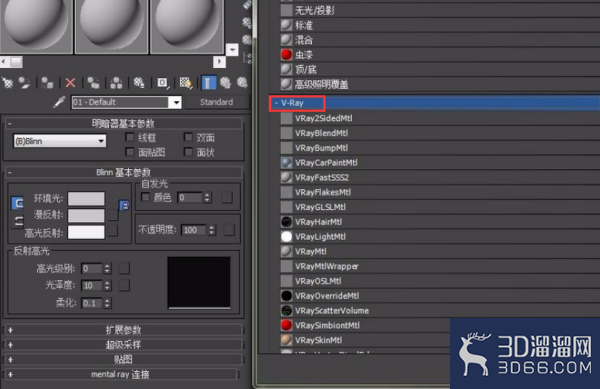Click the Go to Parent icon
This screenshot has width=600, height=389.
(x=225, y=83)
